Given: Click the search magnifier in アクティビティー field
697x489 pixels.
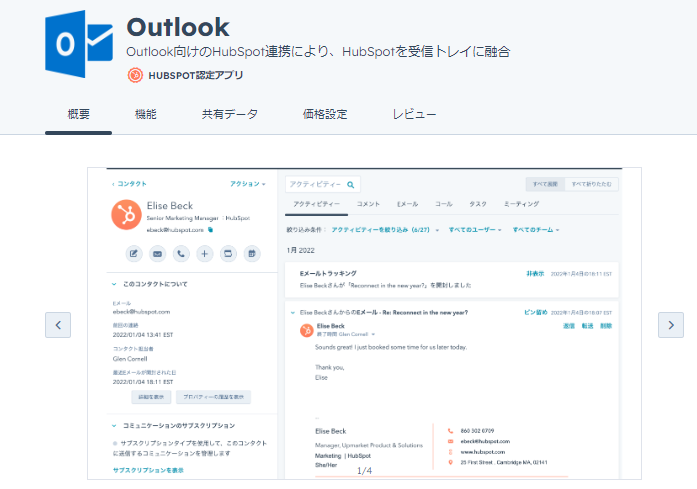Looking at the screenshot, I should (x=351, y=184).
